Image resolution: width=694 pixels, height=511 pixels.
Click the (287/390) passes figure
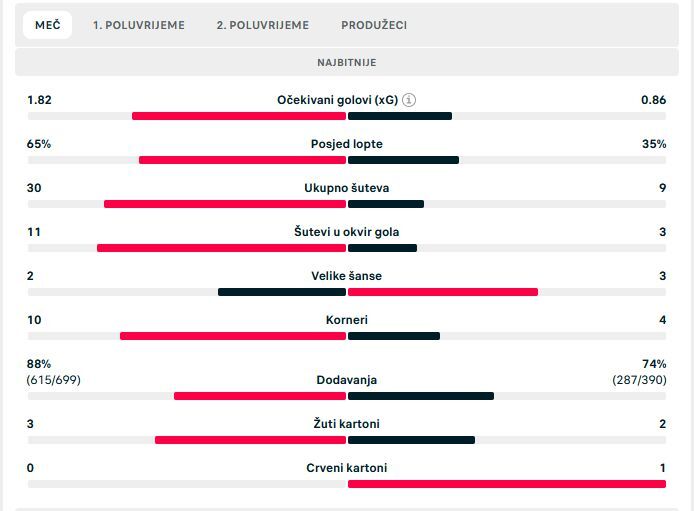click(x=639, y=380)
